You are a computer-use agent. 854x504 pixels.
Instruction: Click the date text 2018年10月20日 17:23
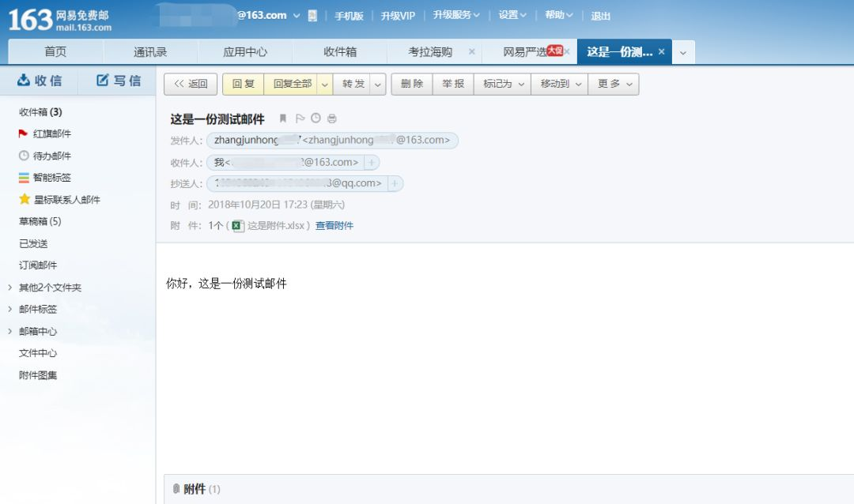(258, 205)
